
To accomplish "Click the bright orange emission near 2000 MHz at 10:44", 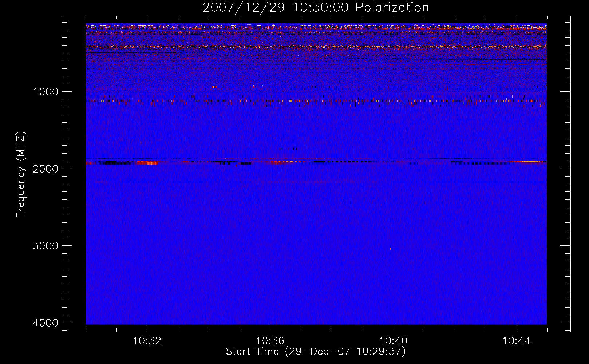I will click(530, 161).
